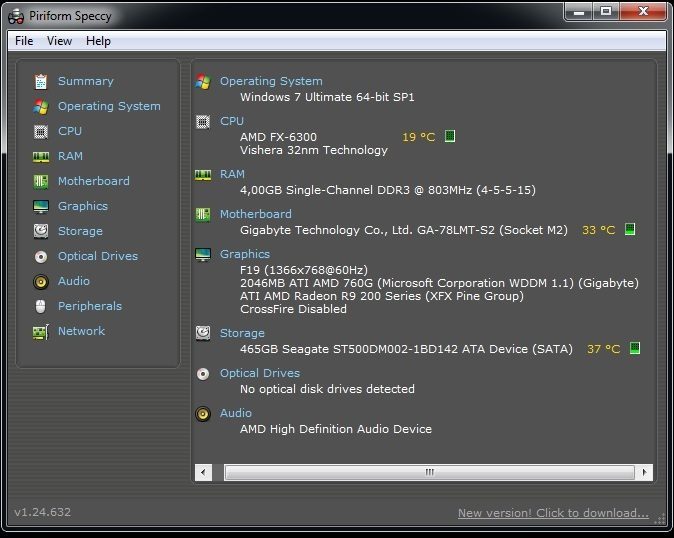Click the Graphics monitor icon in summary pane
This screenshot has width=674, height=538.
pos(203,254)
